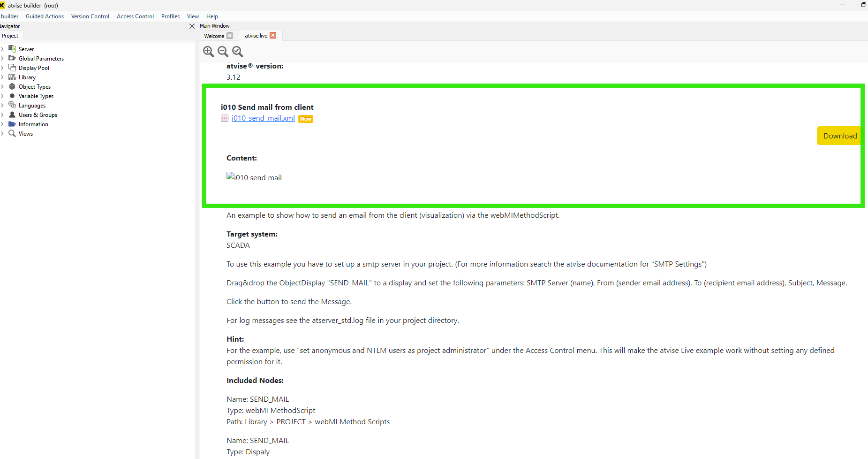Expand the Object Types node

[x=2, y=86]
